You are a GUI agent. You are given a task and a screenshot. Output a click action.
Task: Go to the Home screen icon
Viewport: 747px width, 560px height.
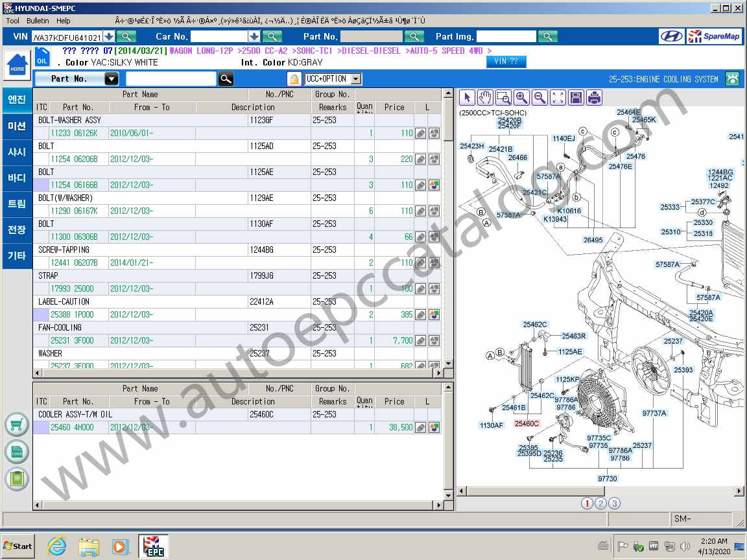17,65
